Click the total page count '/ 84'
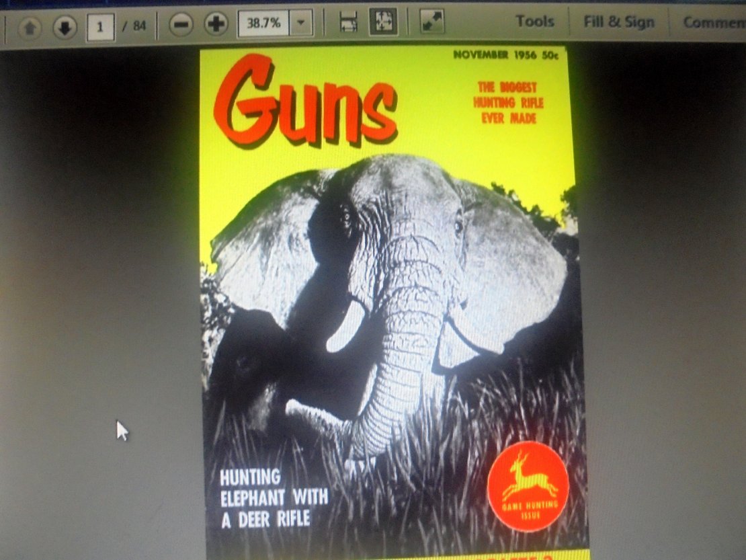The image size is (746, 560). click(x=134, y=26)
